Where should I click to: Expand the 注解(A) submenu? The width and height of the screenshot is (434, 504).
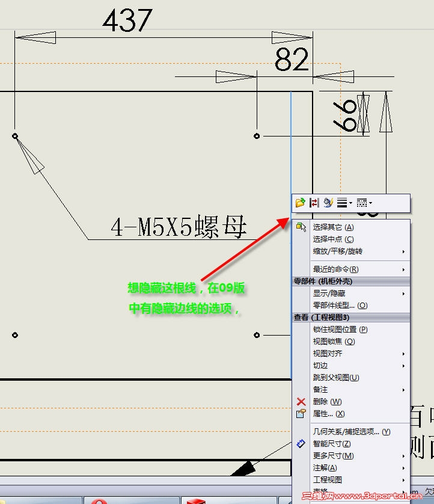pos(351,468)
